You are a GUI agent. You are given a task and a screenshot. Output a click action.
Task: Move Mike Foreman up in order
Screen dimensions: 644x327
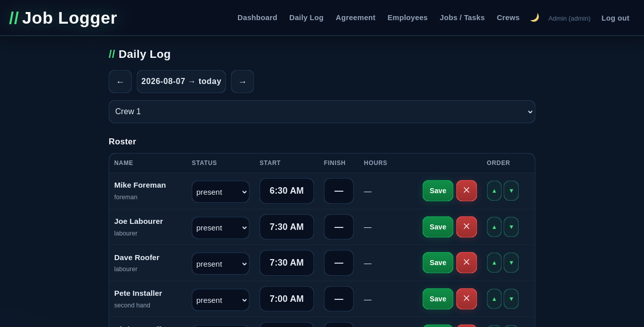pos(494,191)
